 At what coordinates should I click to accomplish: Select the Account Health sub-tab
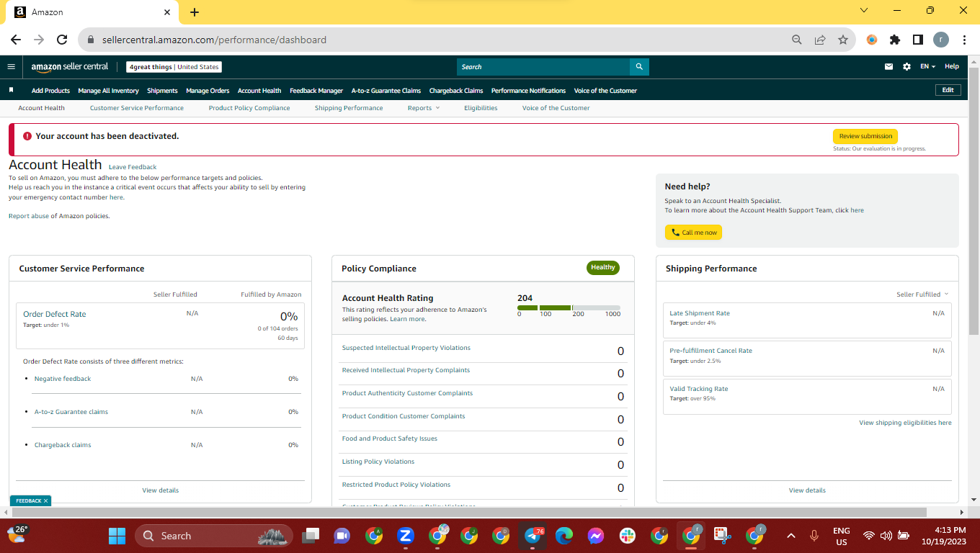41,108
